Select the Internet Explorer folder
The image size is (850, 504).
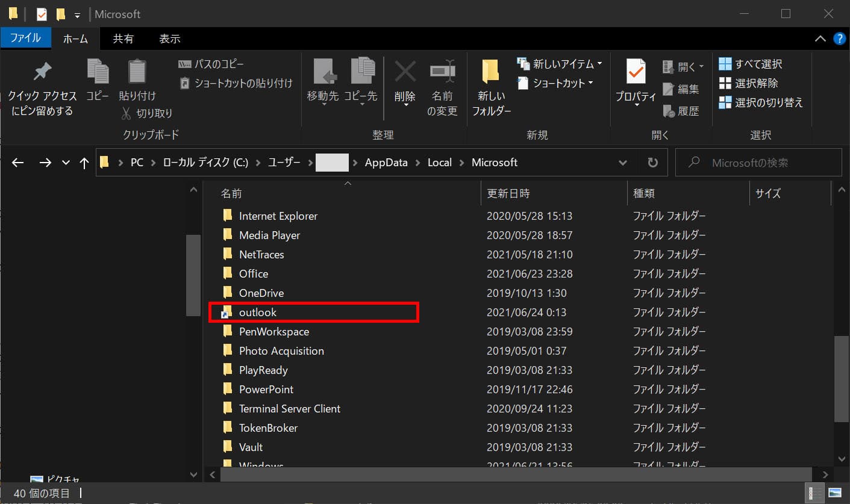[278, 216]
